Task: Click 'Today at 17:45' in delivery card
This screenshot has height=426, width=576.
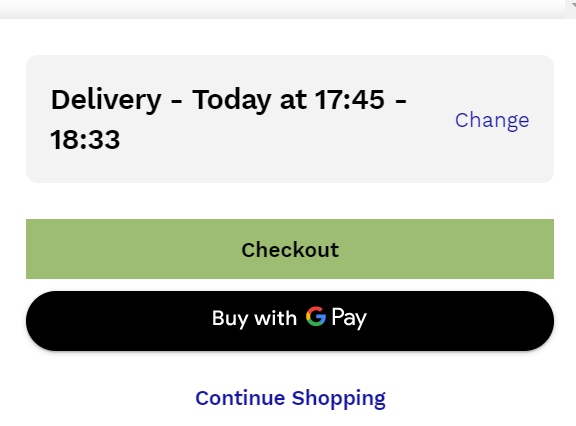Action: click(x=289, y=100)
